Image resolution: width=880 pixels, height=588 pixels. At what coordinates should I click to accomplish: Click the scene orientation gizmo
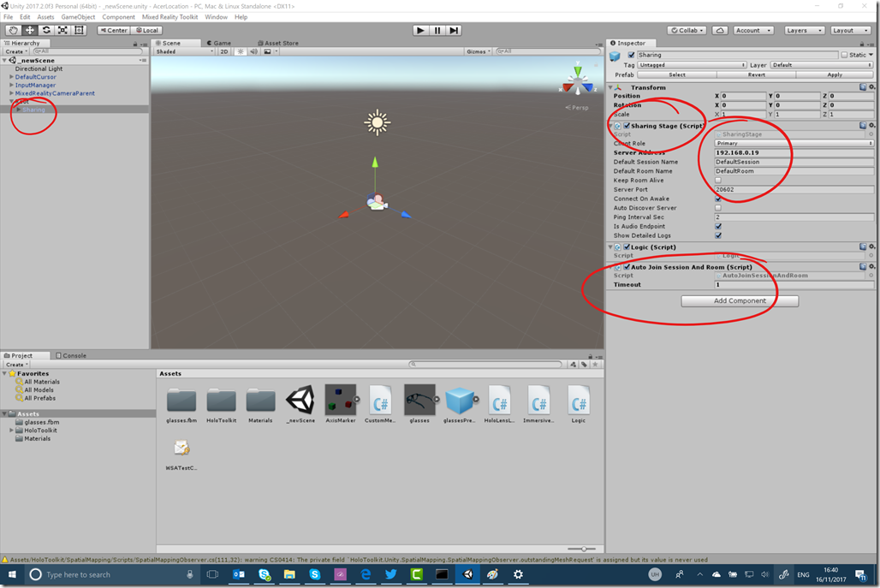[578, 81]
